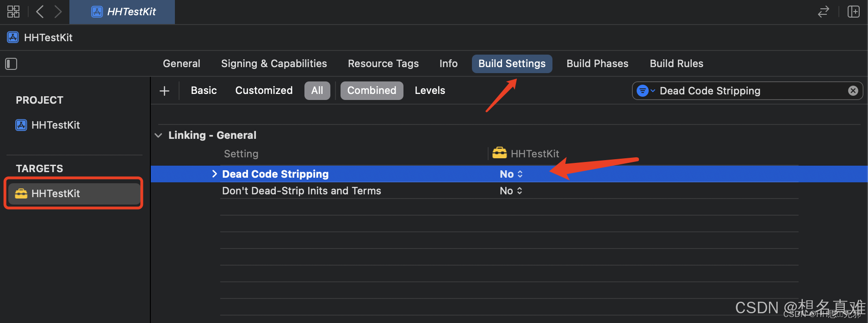This screenshot has height=323, width=868.
Task: Click the code review arrows icon top right
Action: pos(824,12)
